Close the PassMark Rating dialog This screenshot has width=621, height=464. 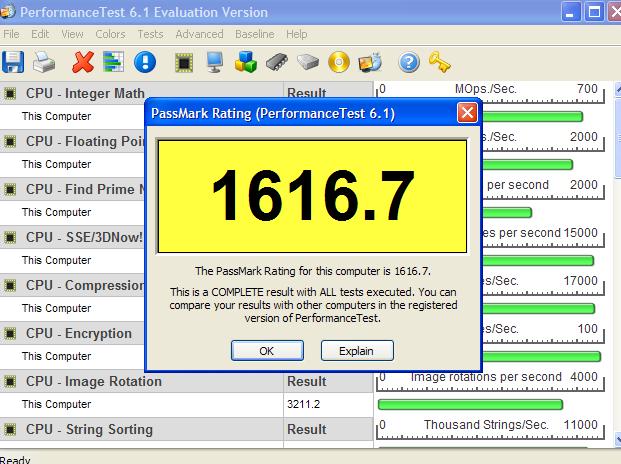tap(467, 113)
